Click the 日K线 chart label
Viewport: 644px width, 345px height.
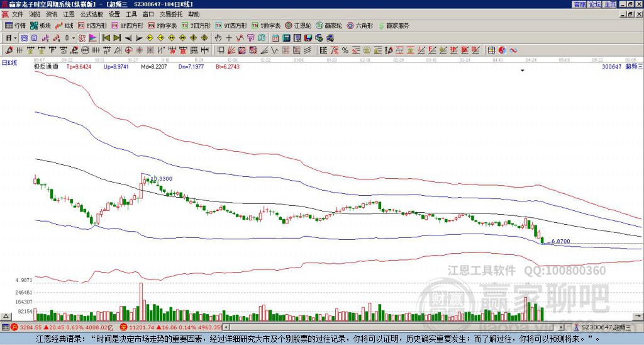tap(9, 63)
